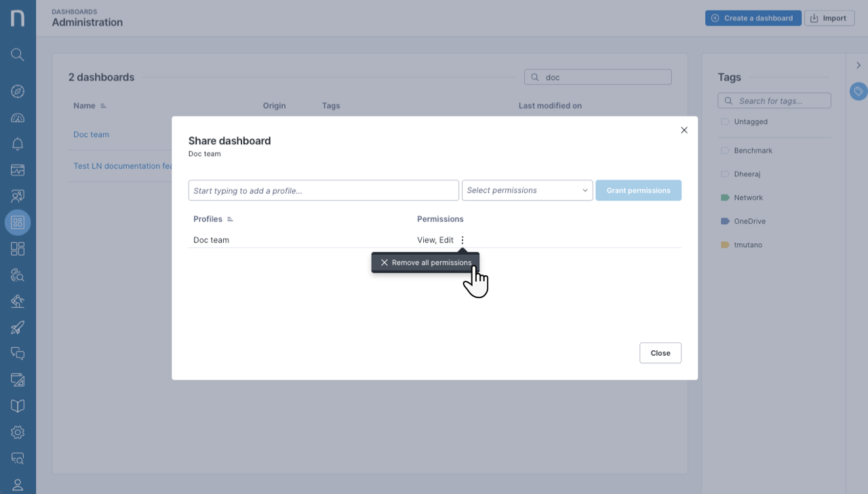Open the book documentation icon in sidebar
This screenshot has height=494, width=868.
[x=18, y=406]
